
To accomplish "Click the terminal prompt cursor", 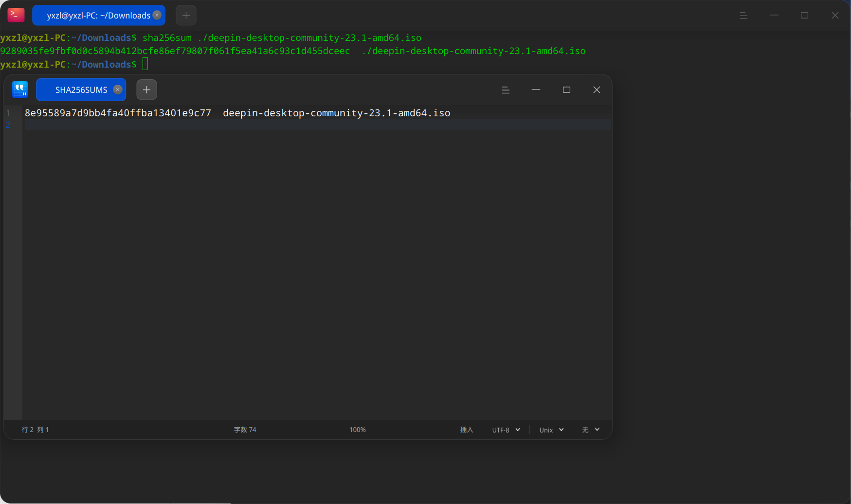I will click(x=145, y=64).
